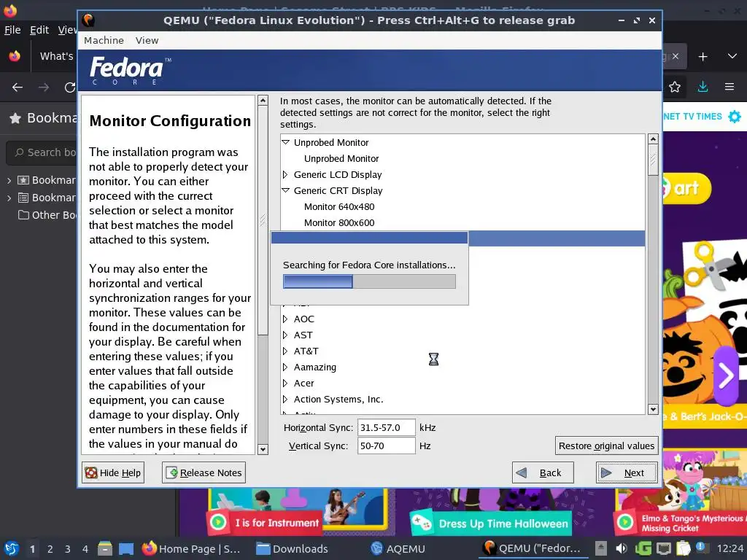Switch to workspace 4
Viewport: 747px width, 560px height.
click(x=85, y=549)
